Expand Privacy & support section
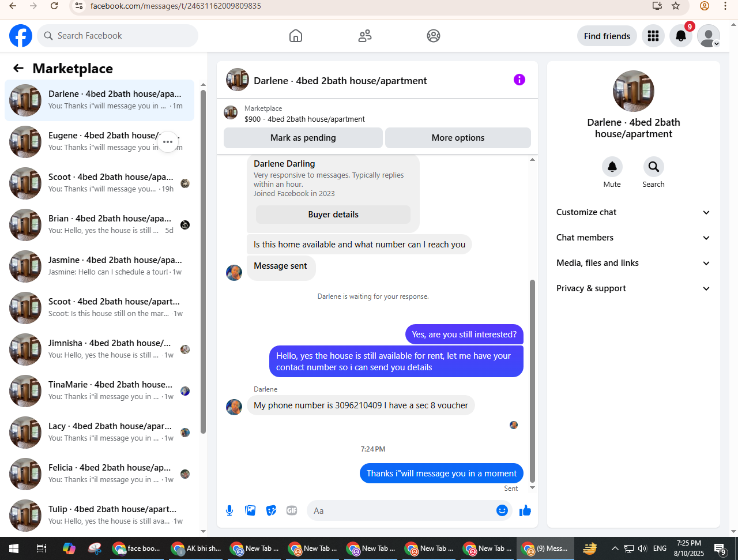The width and height of the screenshot is (738, 560). point(634,288)
